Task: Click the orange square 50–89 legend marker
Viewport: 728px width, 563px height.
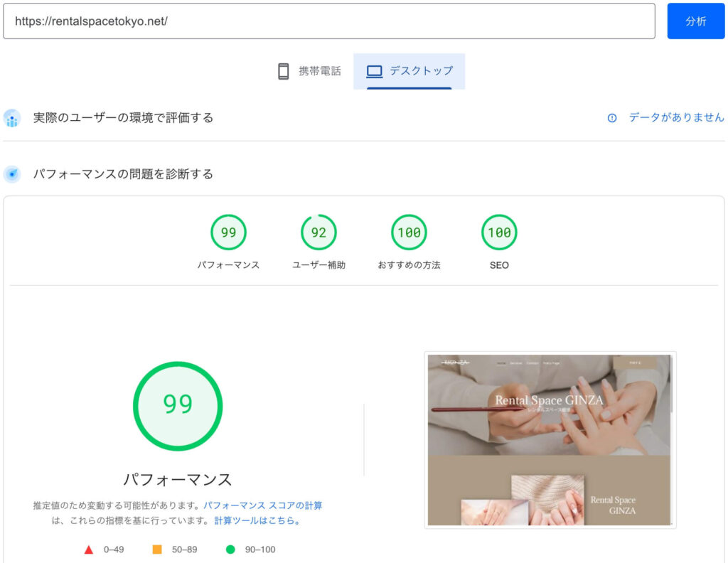Action: (x=157, y=549)
